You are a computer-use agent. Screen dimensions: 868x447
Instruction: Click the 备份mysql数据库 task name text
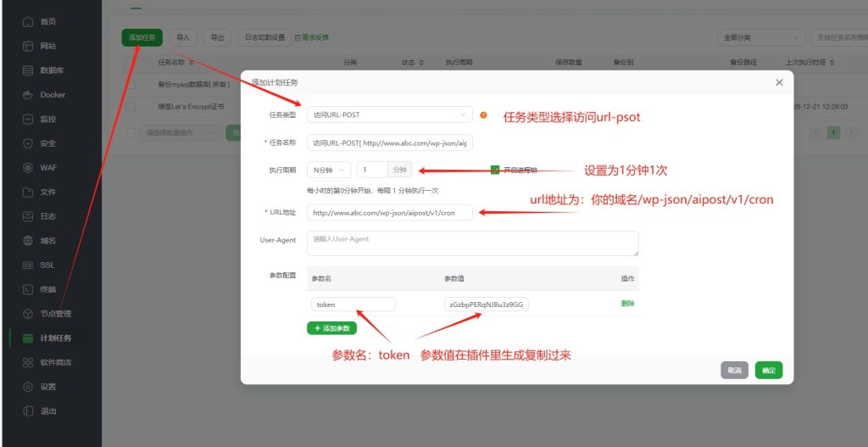click(194, 85)
